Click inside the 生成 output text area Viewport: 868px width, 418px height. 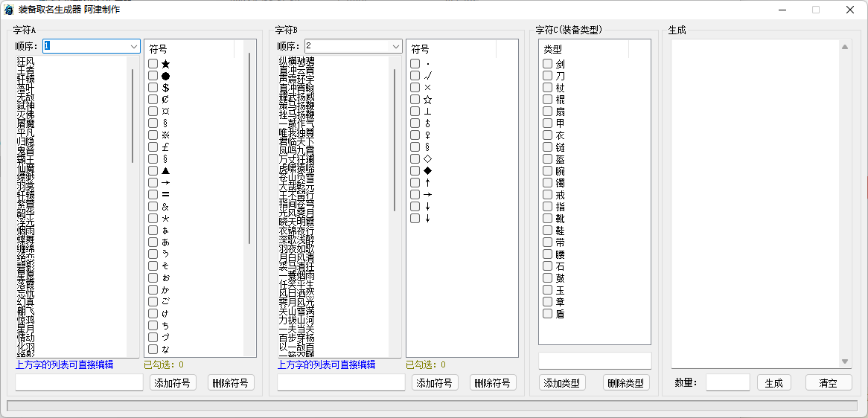(x=756, y=204)
